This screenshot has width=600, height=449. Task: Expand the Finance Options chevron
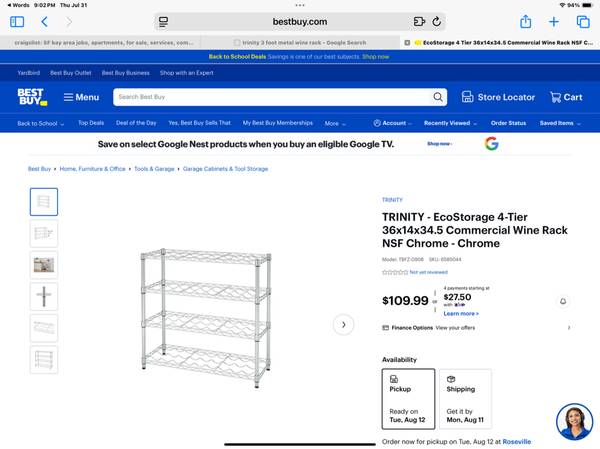(569, 327)
